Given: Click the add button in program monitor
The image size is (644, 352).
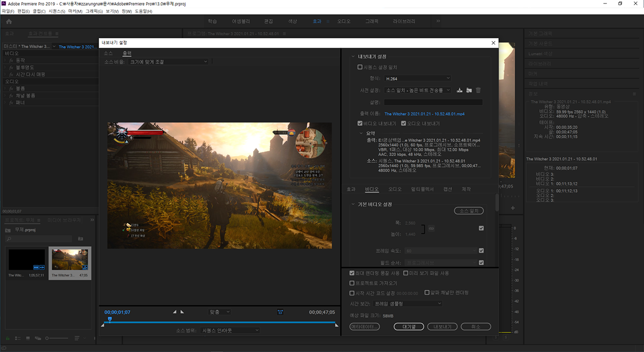Looking at the screenshot, I should click(512, 208).
